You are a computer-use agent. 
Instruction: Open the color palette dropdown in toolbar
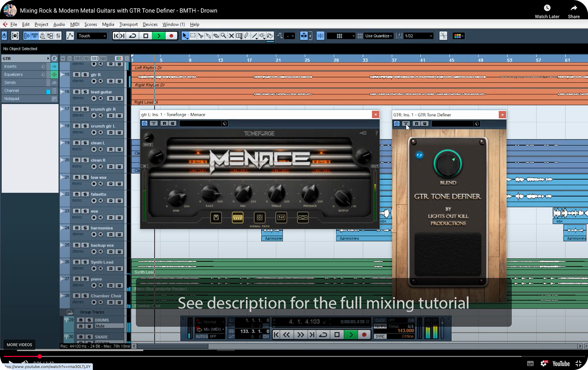[x=458, y=36]
